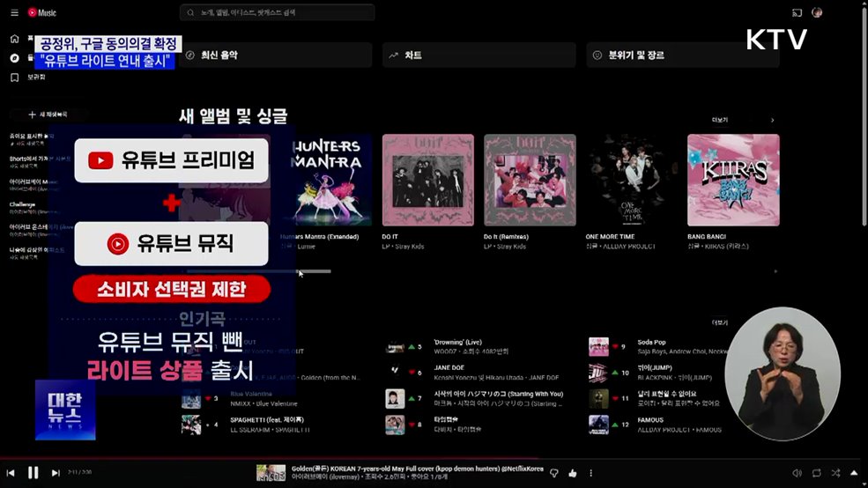Open the library (보관함) sidebar item
The width and height of the screenshot is (868, 488).
pyautogui.click(x=27, y=78)
